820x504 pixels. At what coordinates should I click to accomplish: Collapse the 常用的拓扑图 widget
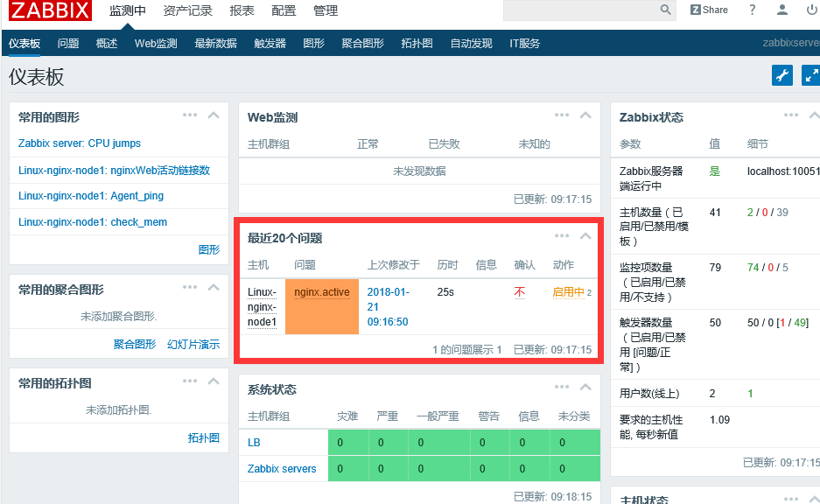coord(214,381)
